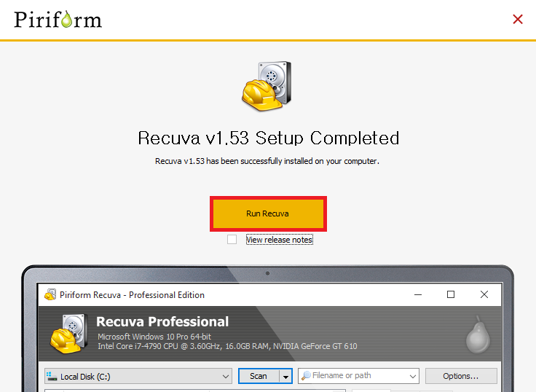
Task: Enable the View release notes checkbox
Action: 232,240
